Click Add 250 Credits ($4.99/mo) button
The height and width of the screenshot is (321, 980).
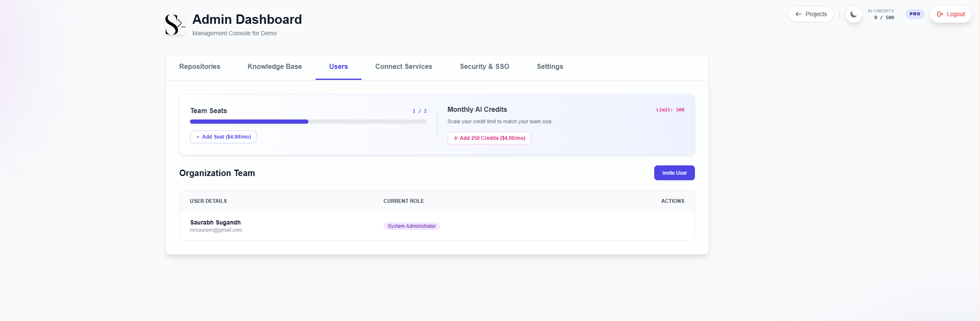489,138
